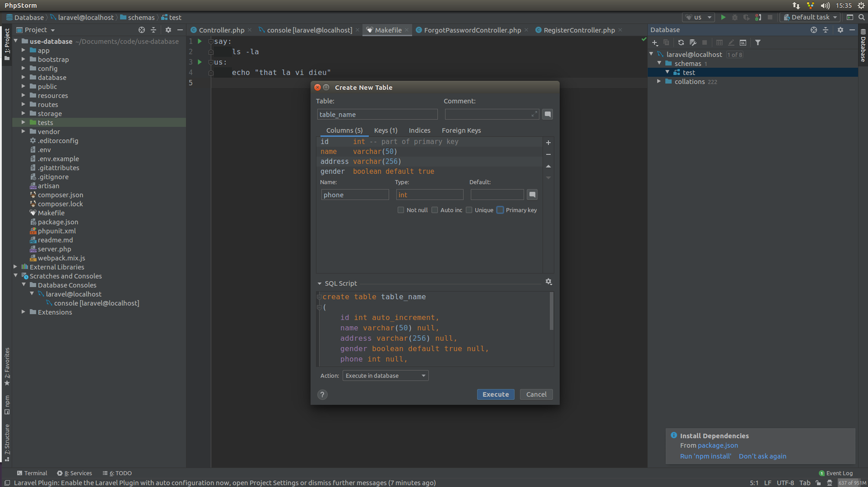Move column up with arrow icon
Viewport: 868px width, 487px height.
coord(548,166)
